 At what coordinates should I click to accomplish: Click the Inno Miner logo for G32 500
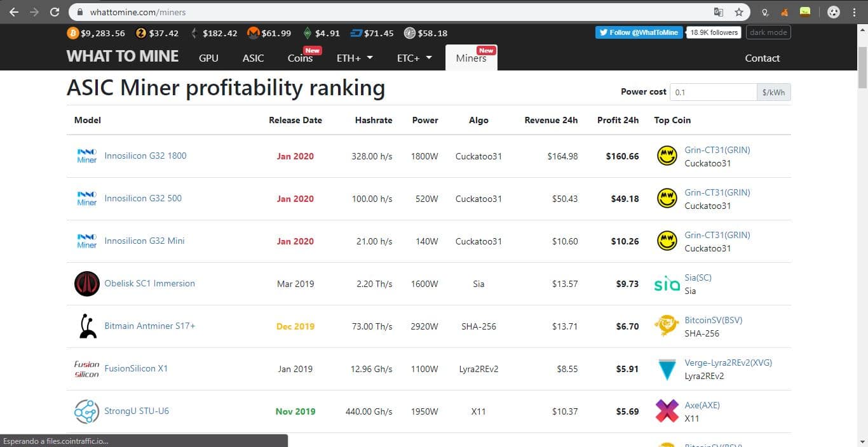(x=86, y=199)
